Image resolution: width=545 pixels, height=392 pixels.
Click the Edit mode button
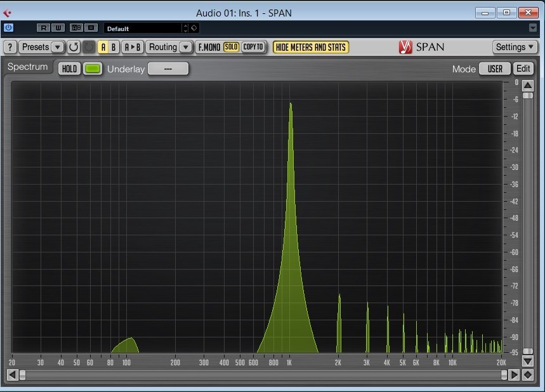[x=523, y=69]
